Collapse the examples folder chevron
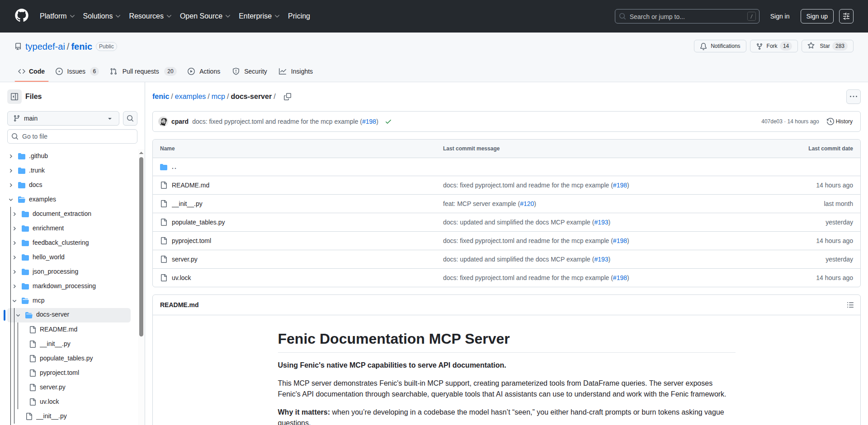Viewport: 868px width, 425px height. tap(11, 199)
